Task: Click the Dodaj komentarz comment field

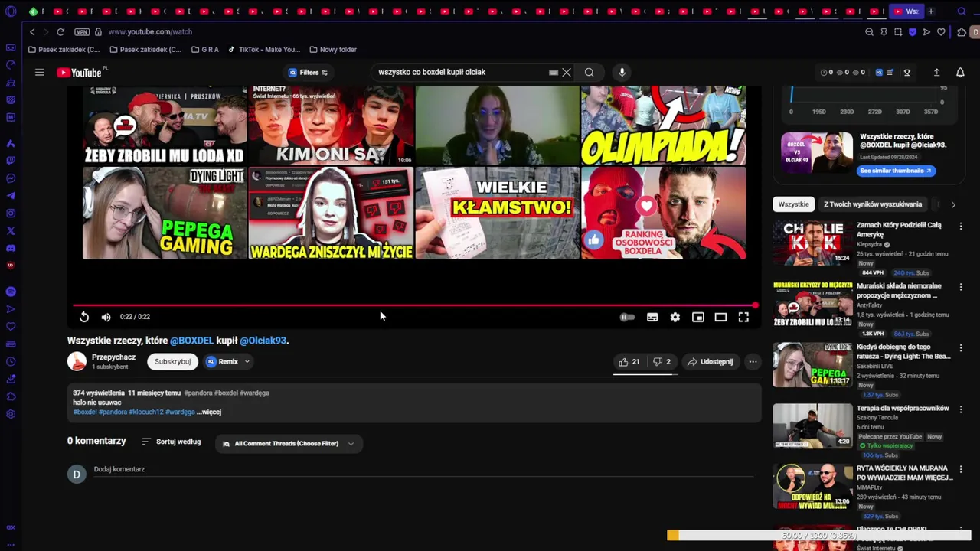Action: click(423, 469)
